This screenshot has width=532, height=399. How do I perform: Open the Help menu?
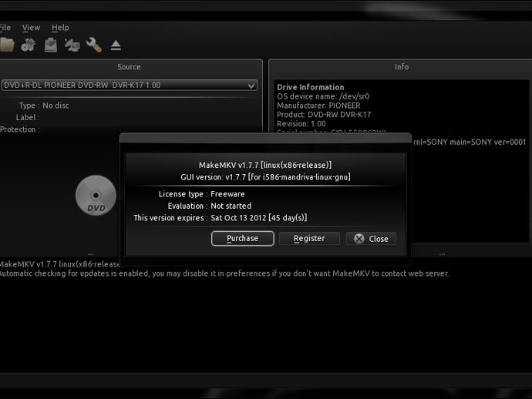click(60, 28)
